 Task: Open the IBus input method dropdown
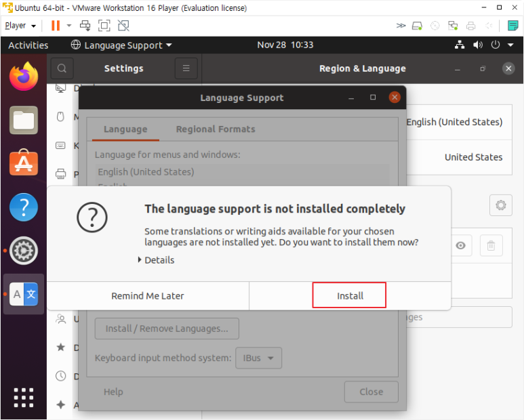click(x=258, y=358)
